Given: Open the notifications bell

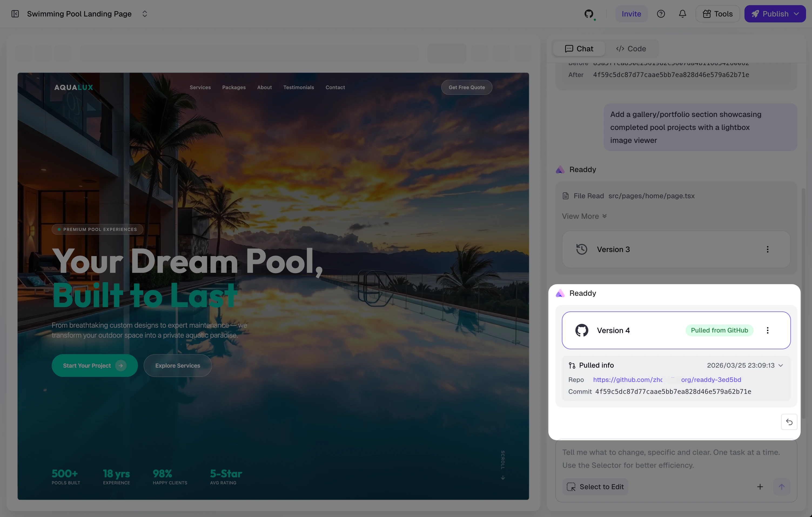Looking at the screenshot, I should (682, 14).
